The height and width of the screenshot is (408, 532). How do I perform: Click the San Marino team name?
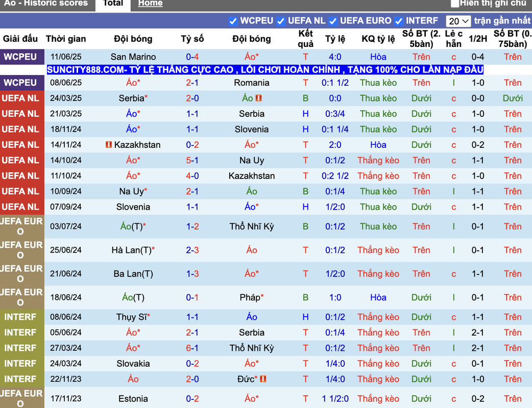point(133,57)
